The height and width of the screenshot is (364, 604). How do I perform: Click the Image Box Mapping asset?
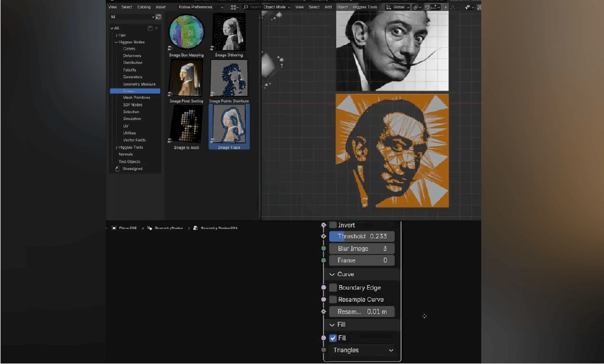tap(187, 33)
